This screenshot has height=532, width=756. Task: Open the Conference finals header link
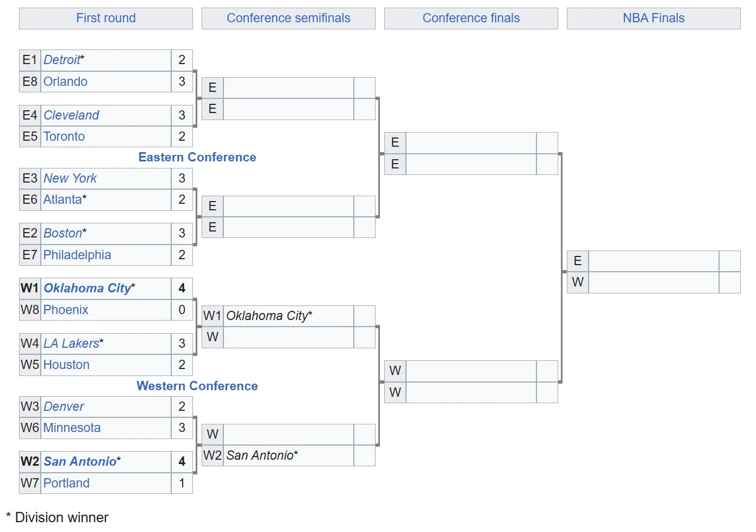(471, 18)
